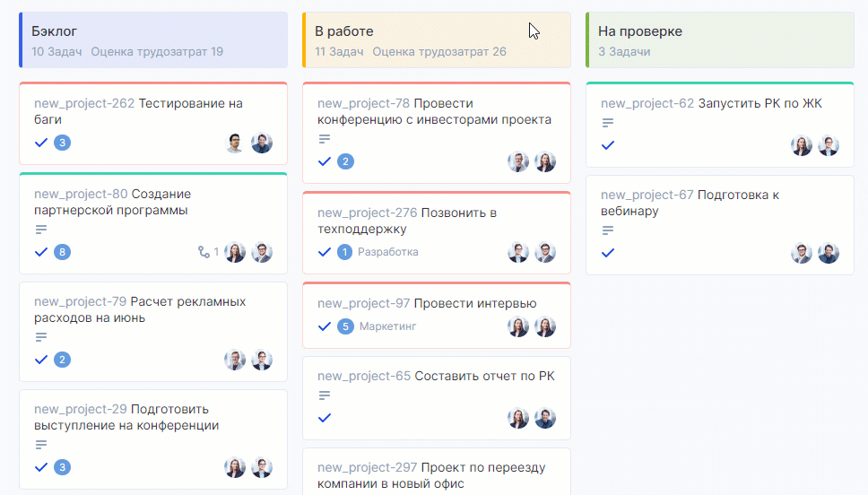Click the checkmark on Провести конференцию card
Viewport: 868px width, 495px height.
325,161
